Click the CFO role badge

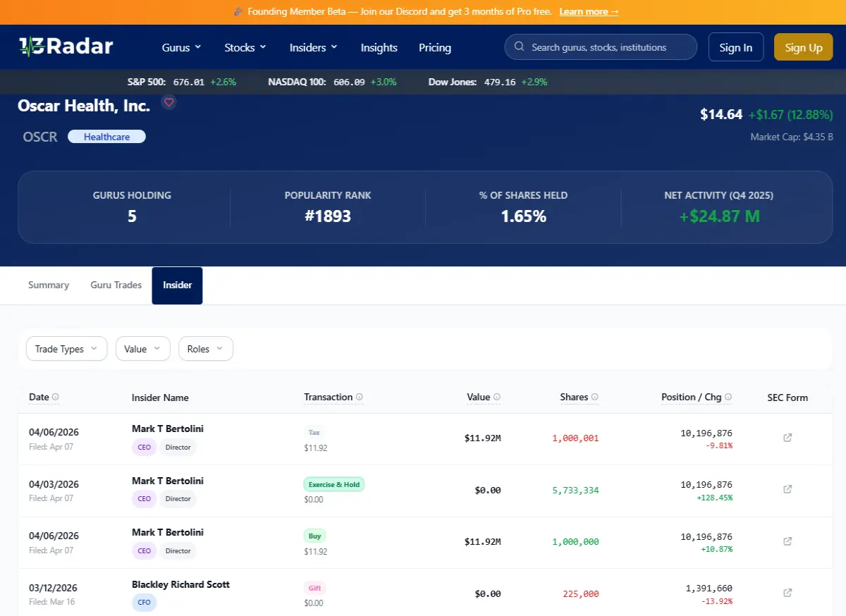[x=144, y=603]
